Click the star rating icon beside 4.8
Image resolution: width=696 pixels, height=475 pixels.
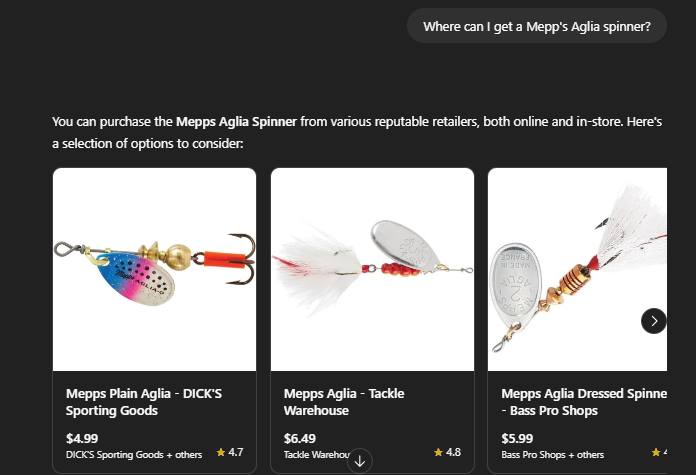click(438, 453)
